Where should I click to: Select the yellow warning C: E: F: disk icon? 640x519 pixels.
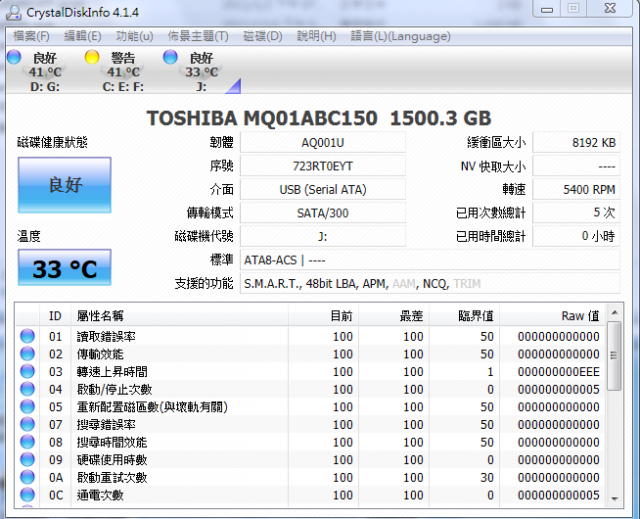click(x=92, y=57)
